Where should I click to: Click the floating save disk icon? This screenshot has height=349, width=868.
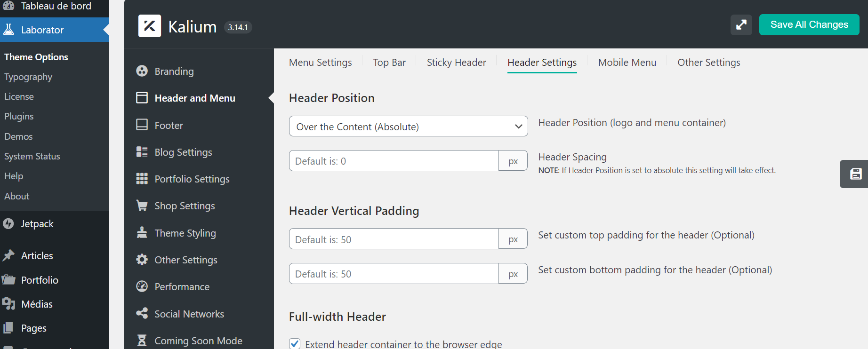(855, 174)
